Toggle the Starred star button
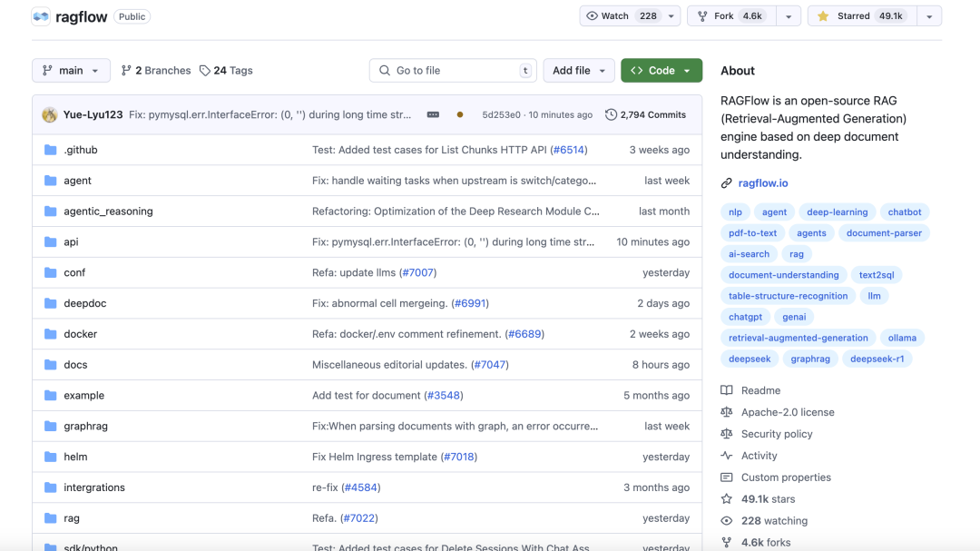The image size is (980, 551). pyautogui.click(x=863, y=16)
